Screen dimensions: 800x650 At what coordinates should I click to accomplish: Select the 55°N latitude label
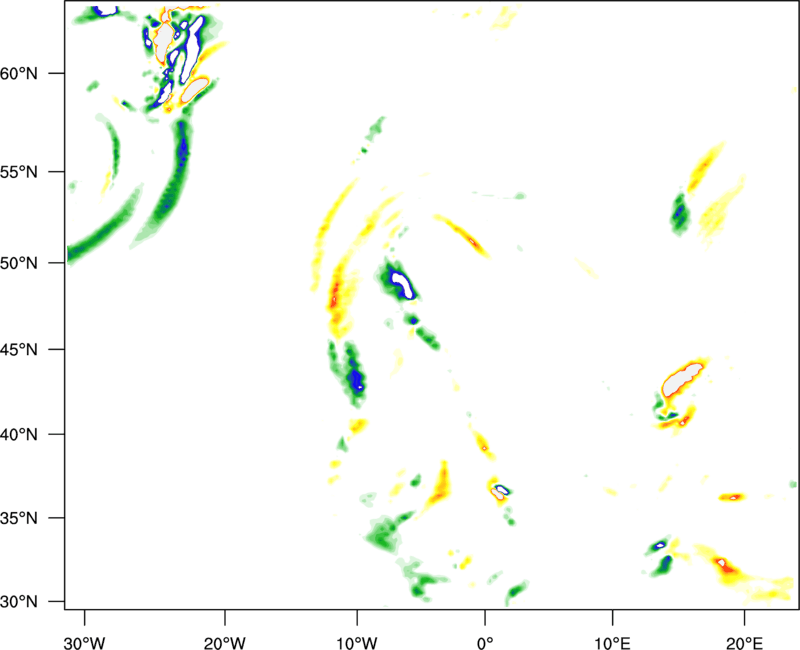(x=19, y=172)
